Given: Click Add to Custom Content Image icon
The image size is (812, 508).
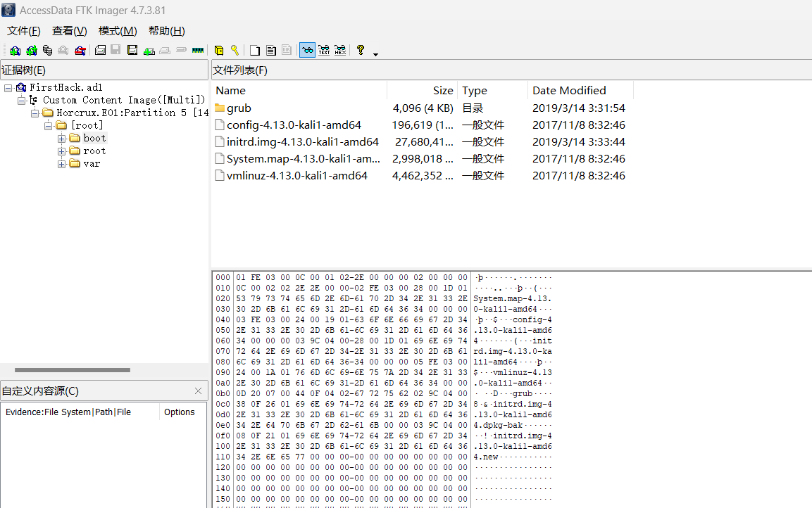Looking at the screenshot, I should pos(149,50).
